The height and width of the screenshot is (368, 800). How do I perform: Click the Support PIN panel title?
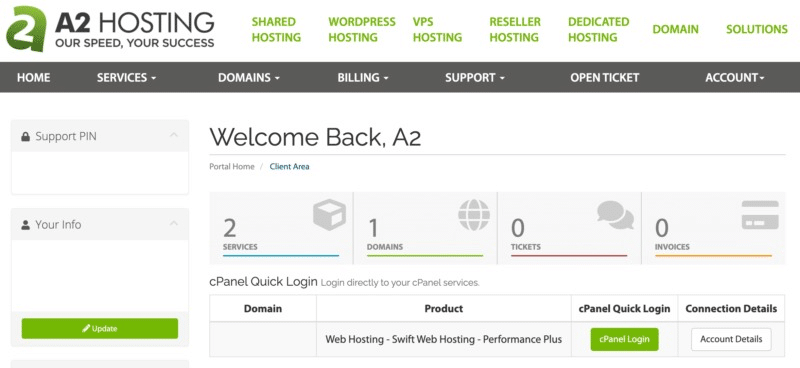pos(66,137)
